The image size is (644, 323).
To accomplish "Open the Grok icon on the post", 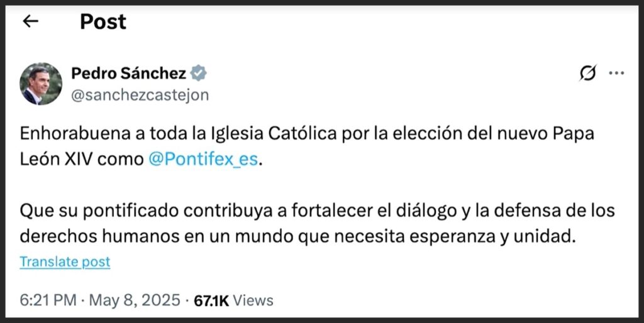I will click(x=587, y=74).
